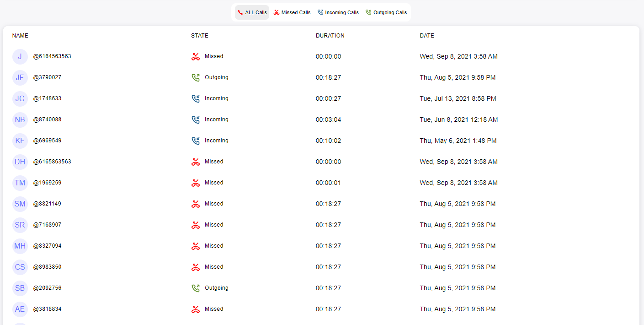Click the incoming call icon beside @1748633
The width and height of the screenshot is (644, 325).
pyautogui.click(x=196, y=98)
